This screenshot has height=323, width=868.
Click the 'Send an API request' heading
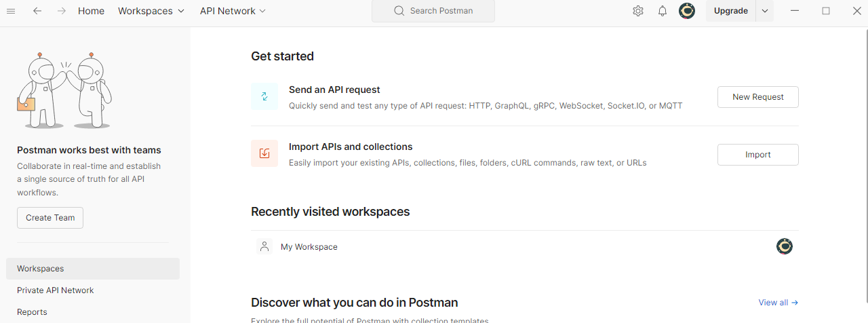pos(334,90)
